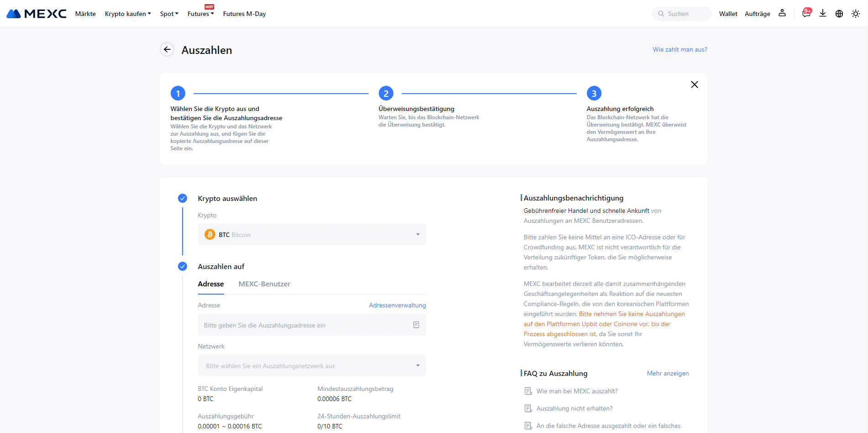Click the MEXC logo in header

coord(37,14)
